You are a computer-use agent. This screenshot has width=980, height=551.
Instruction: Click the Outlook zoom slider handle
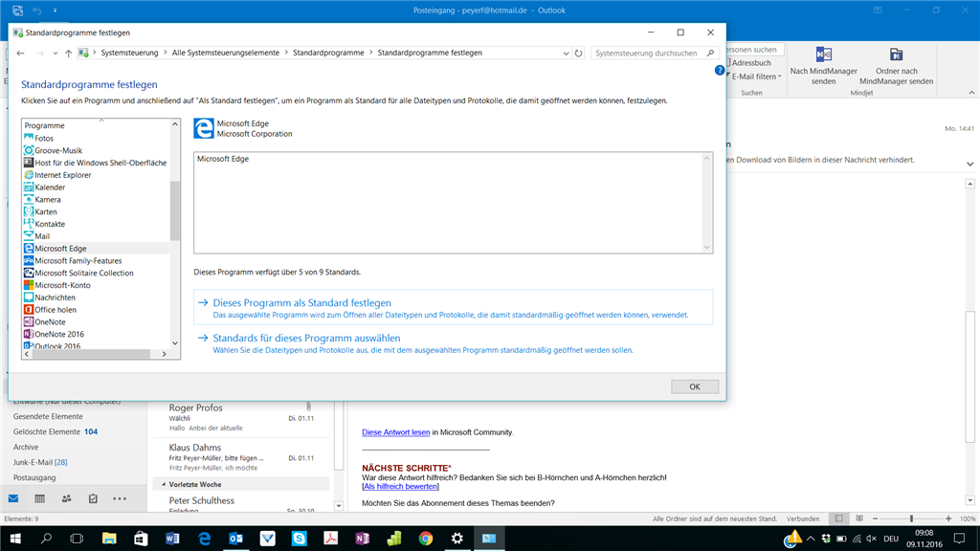(911, 518)
